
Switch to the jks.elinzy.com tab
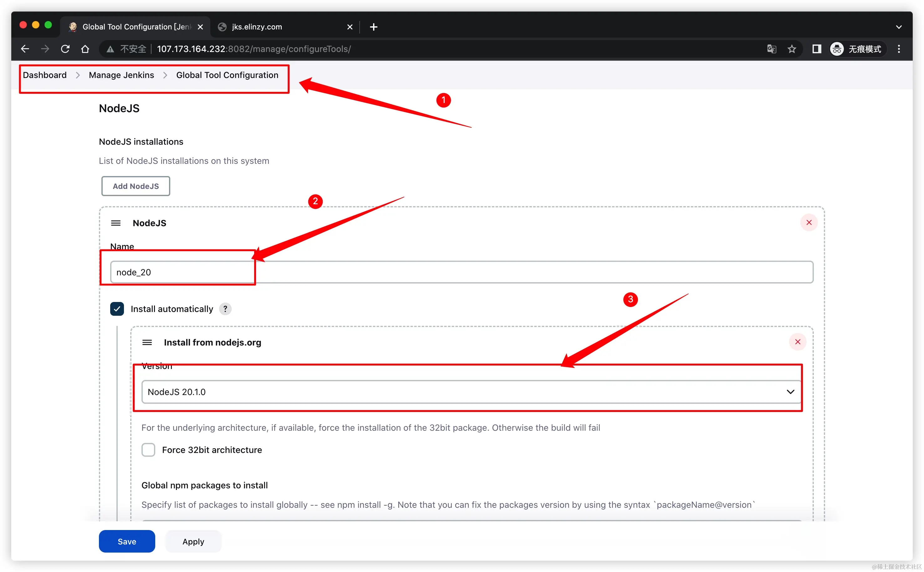[285, 27]
